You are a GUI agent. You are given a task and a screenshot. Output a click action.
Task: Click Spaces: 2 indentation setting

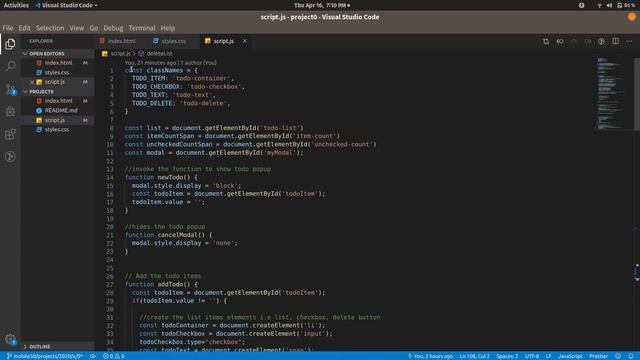click(507, 356)
